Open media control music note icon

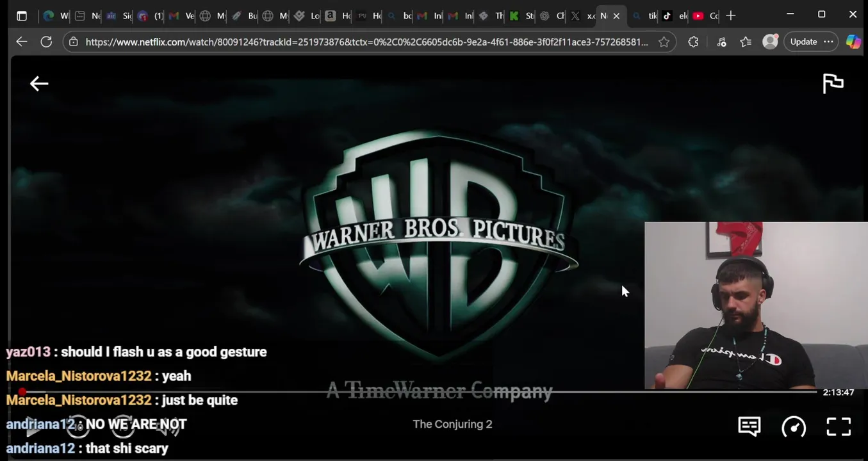pos(721,42)
